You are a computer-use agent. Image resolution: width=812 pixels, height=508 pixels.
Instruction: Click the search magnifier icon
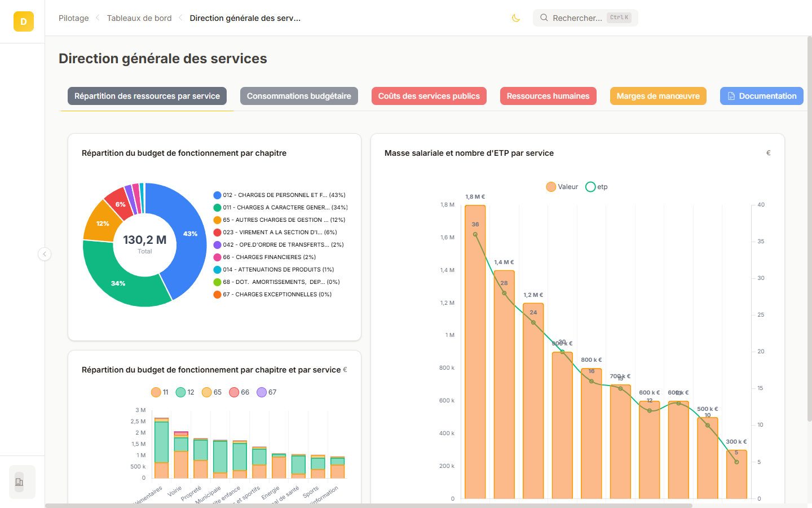point(544,17)
